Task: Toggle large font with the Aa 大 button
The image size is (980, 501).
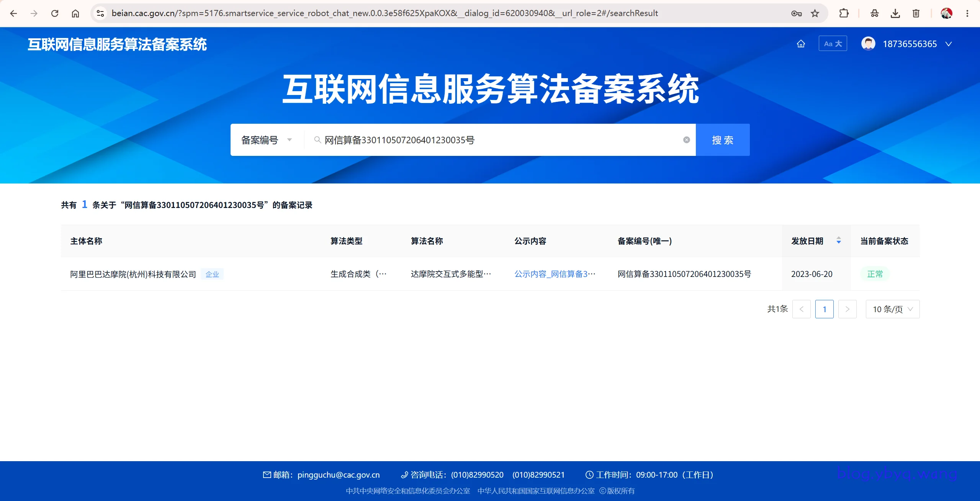Action: tap(833, 44)
